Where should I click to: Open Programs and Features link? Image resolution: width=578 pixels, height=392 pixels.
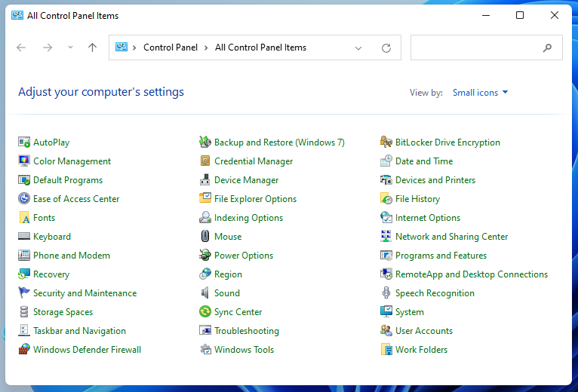click(x=441, y=255)
